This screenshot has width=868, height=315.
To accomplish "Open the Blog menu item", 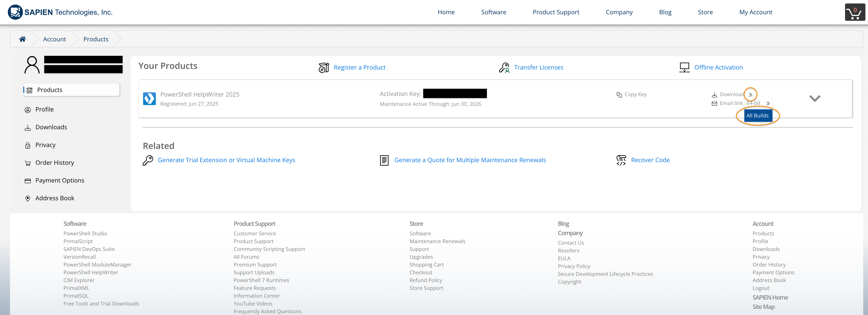I will pos(665,12).
